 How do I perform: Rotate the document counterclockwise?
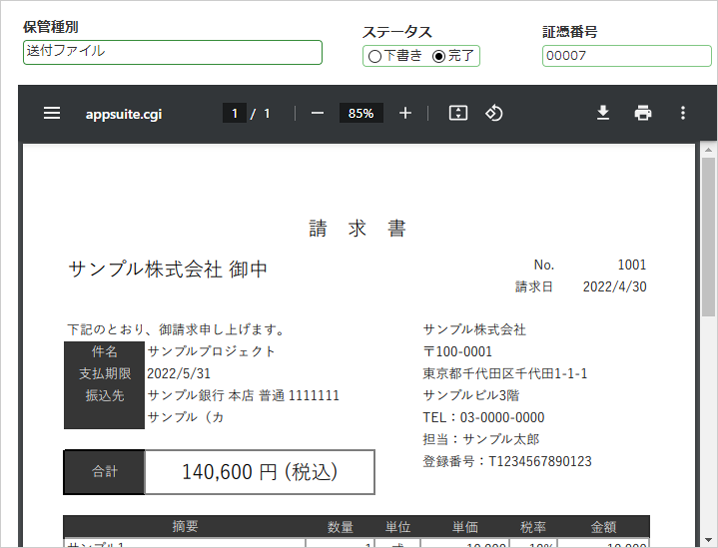[x=493, y=113]
